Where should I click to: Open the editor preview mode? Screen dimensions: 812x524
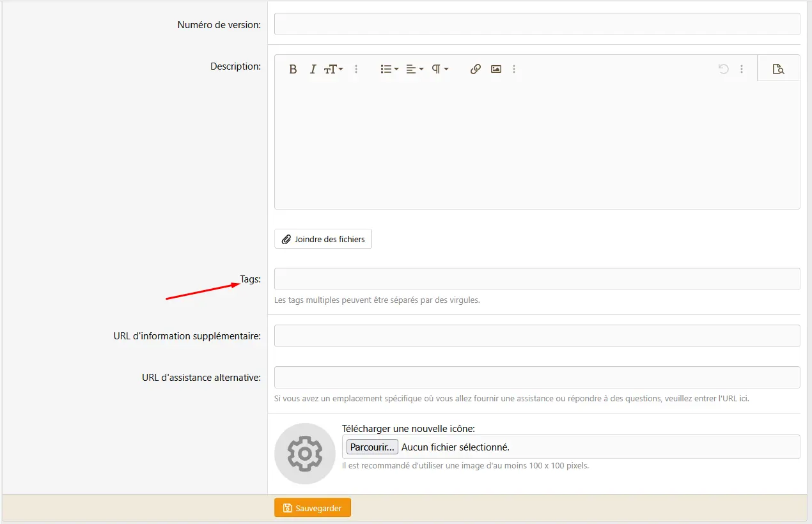(x=778, y=69)
